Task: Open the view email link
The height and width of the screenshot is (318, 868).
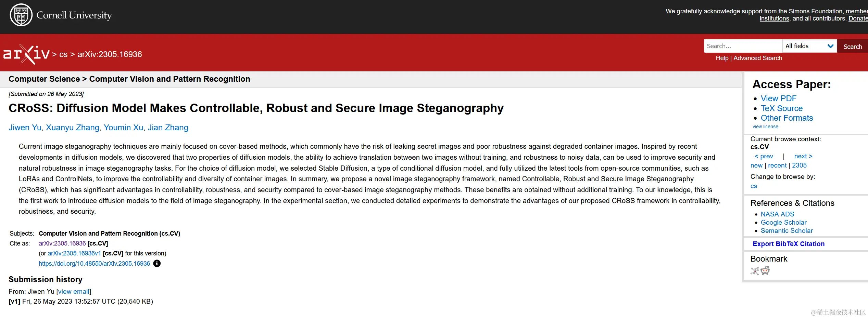Action: [x=74, y=292]
